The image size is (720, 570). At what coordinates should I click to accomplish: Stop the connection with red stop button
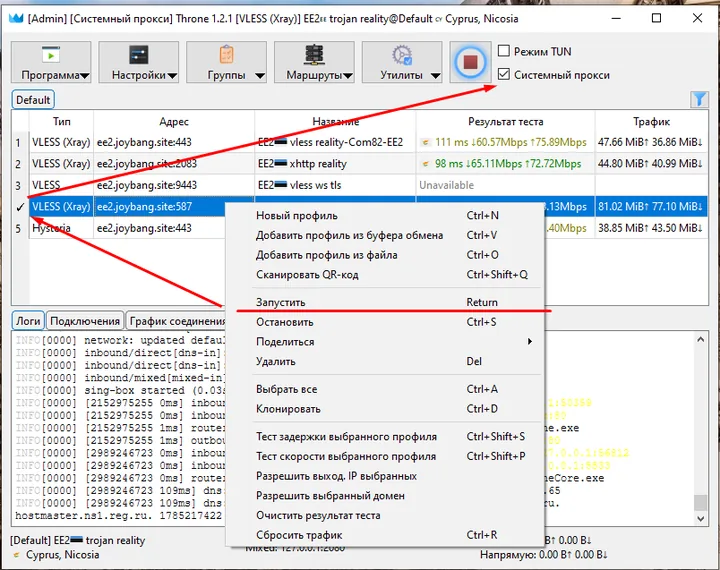pyautogui.click(x=470, y=62)
